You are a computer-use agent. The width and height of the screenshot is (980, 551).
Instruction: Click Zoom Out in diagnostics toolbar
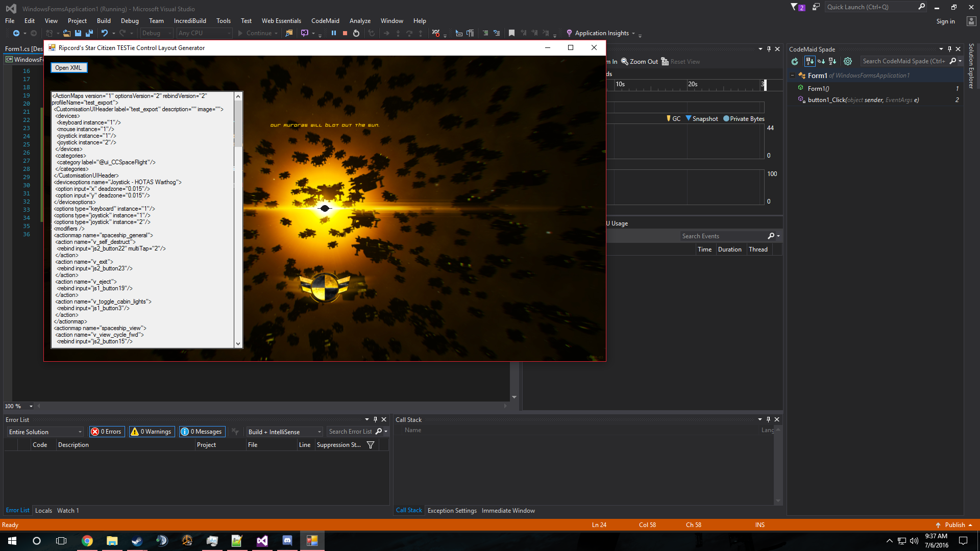pos(640,62)
